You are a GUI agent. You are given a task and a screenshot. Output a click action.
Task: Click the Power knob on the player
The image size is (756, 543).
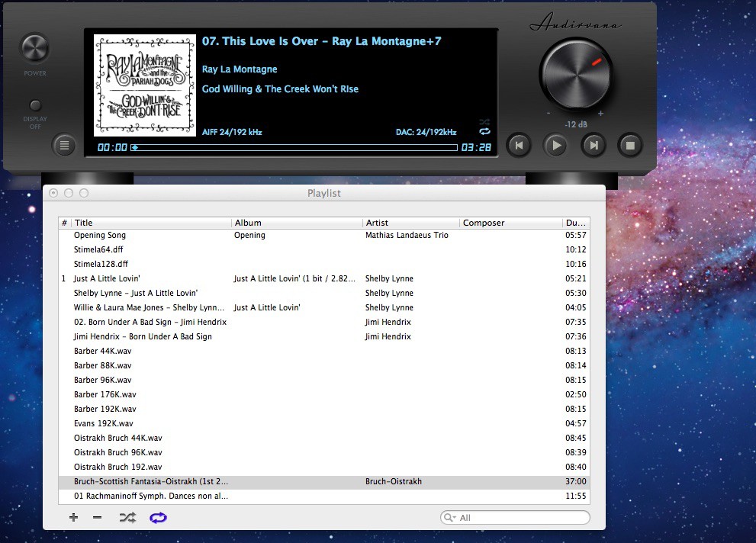pos(35,48)
